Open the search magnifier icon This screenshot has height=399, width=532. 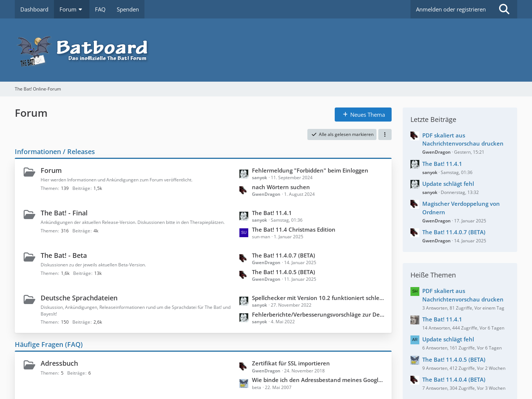click(x=504, y=9)
